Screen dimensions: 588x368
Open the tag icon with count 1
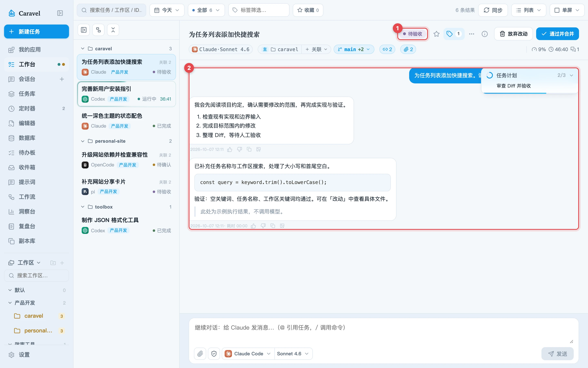click(454, 34)
